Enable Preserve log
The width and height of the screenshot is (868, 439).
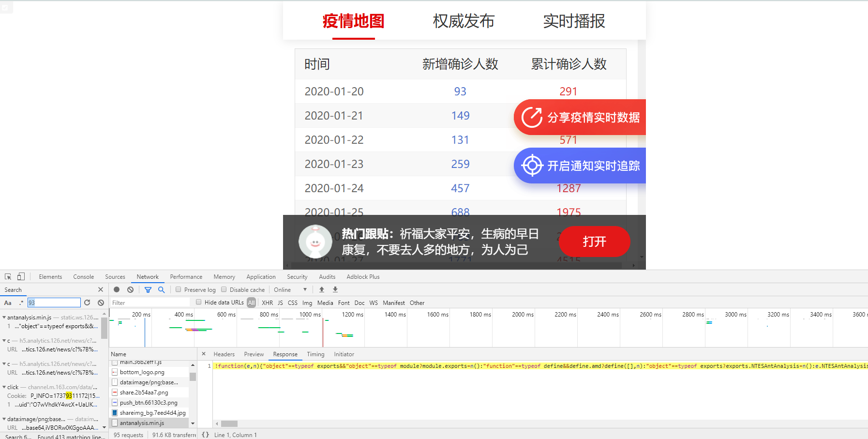(179, 289)
